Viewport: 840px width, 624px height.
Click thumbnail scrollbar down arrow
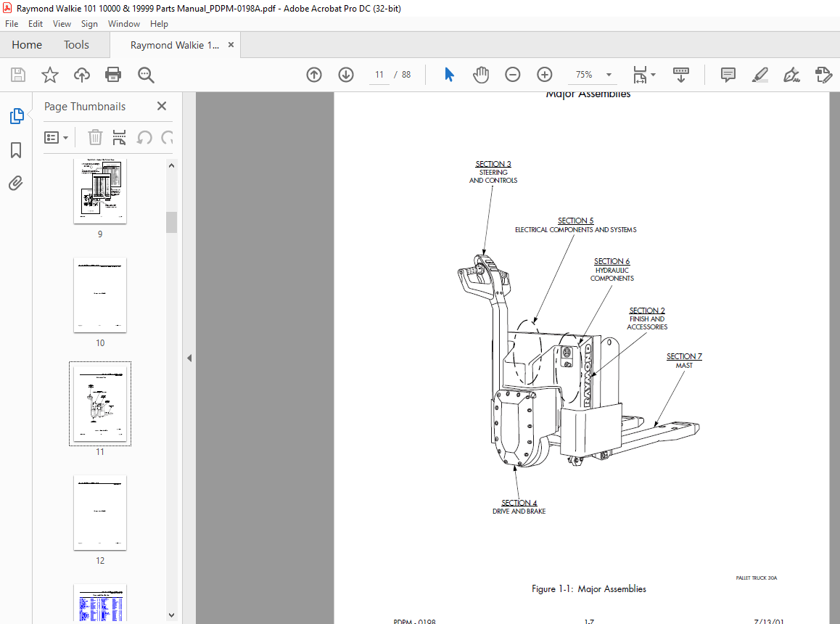coord(171,615)
